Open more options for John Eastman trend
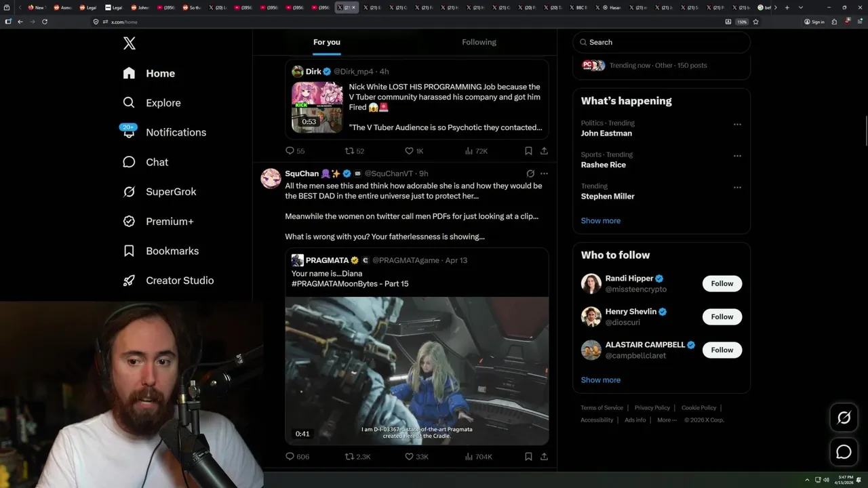 (737, 124)
